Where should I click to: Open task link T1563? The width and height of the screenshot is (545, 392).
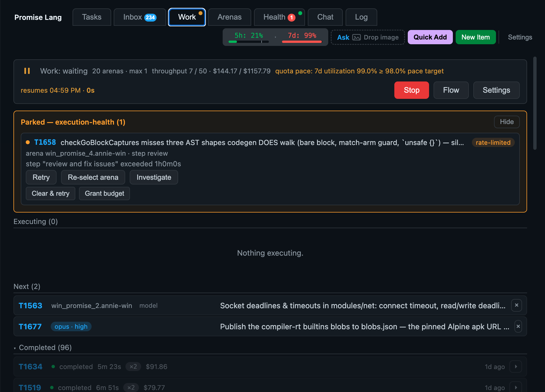pyautogui.click(x=30, y=305)
